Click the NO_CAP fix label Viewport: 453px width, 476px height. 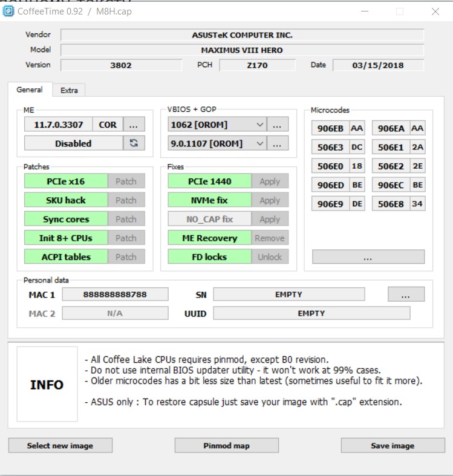click(x=209, y=219)
